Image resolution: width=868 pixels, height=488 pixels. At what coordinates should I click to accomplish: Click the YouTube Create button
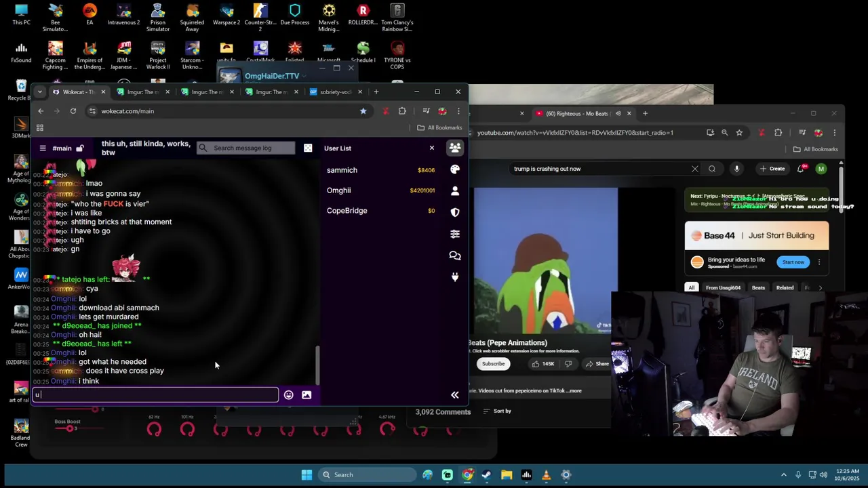(x=772, y=169)
